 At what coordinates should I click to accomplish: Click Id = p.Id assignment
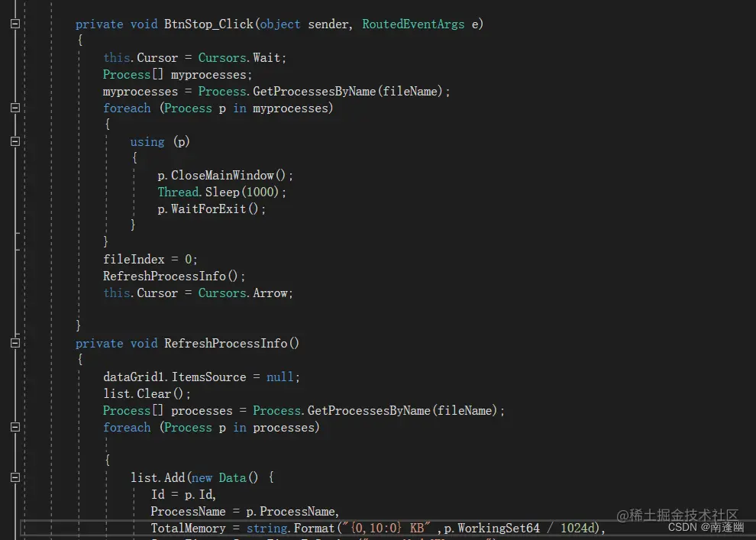183,495
